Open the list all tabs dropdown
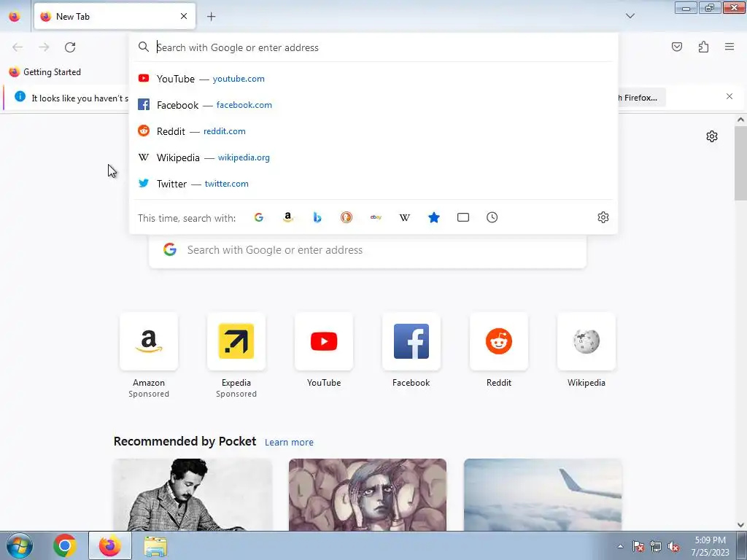This screenshot has width=747, height=560. click(630, 16)
